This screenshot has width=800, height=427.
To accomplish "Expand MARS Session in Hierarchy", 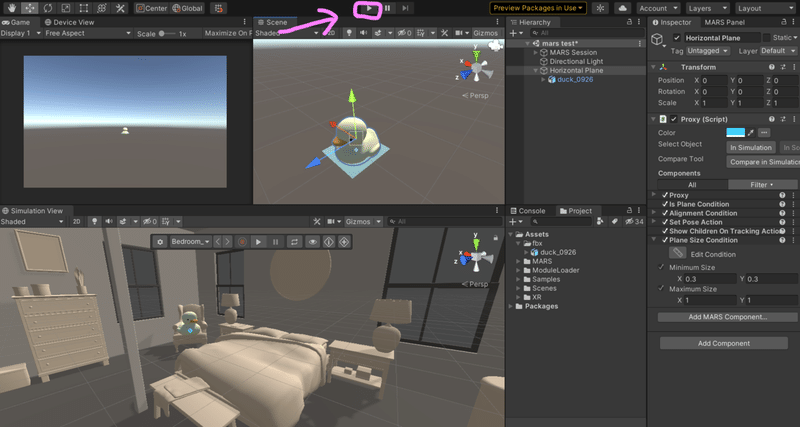I will [x=536, y=53].
